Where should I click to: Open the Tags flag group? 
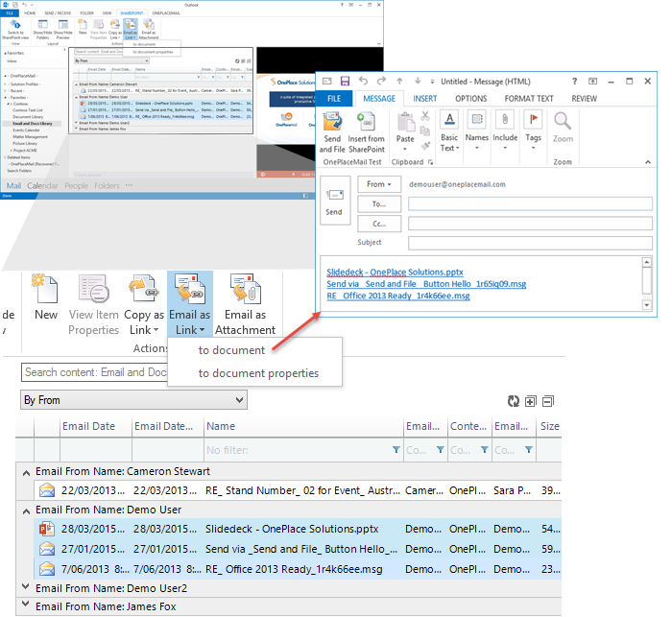pyautogui.click(x=533, y=131)
